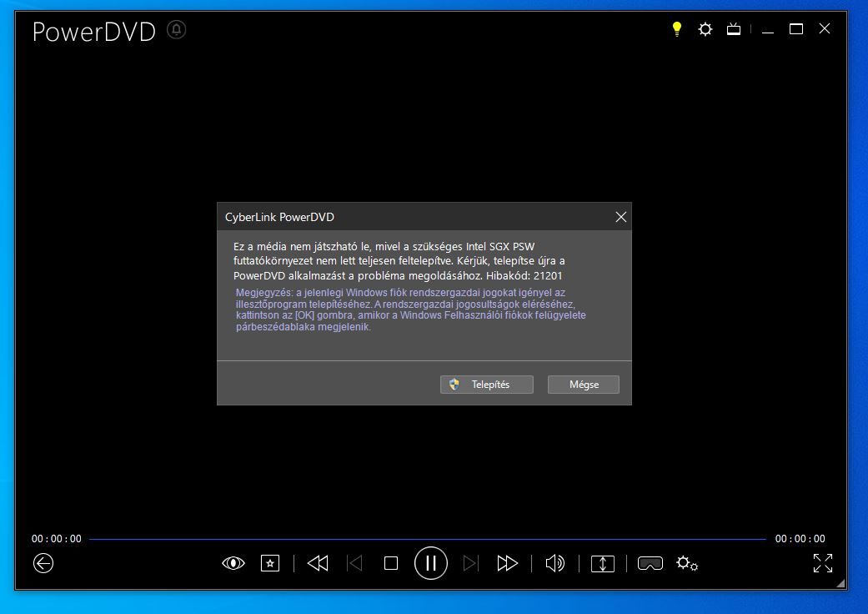The height and width of the screenshot is (614, 868).
Task: Click the Mégse cancel button
Action: pyautogui.click(x=584, y=385)
